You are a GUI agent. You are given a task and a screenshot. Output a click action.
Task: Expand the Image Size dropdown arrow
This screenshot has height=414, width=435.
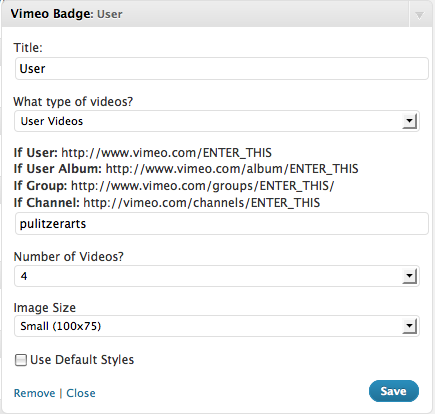pos(410,326)
